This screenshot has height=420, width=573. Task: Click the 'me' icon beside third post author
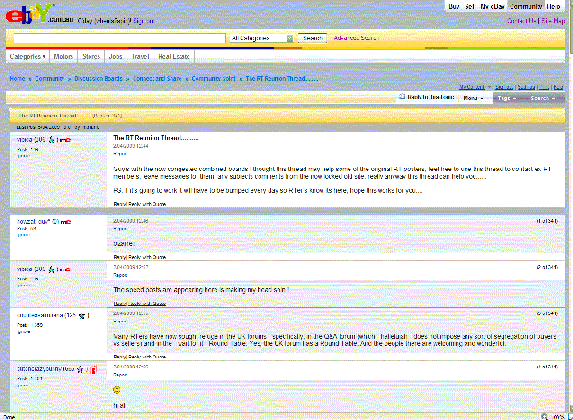64,269
